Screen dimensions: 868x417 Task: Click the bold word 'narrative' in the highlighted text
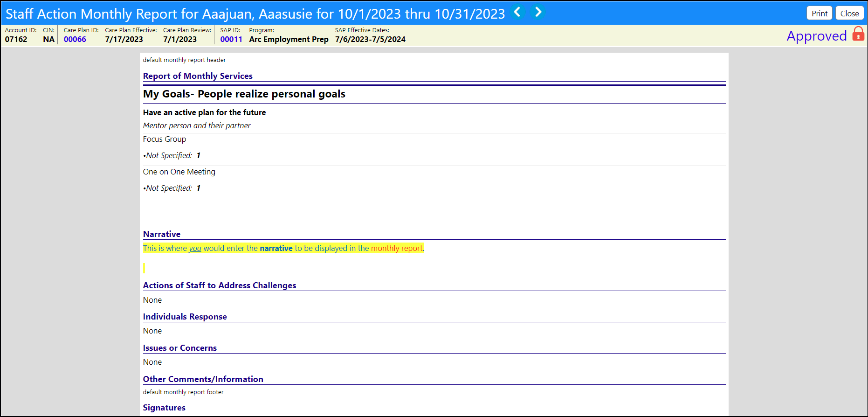pyautogui.click(x=276, y=248)
